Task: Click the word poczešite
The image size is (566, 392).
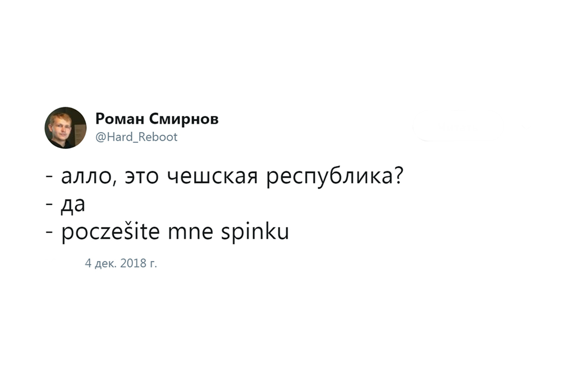Action: [110, 232]
